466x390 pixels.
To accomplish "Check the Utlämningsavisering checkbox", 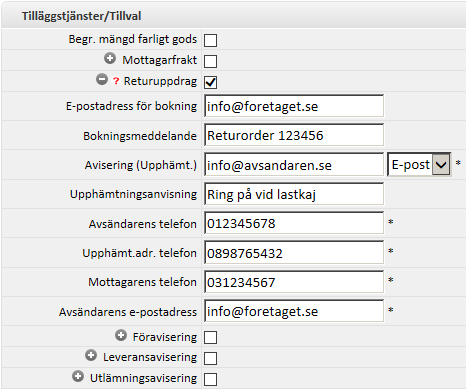I will tap(210, 379).
